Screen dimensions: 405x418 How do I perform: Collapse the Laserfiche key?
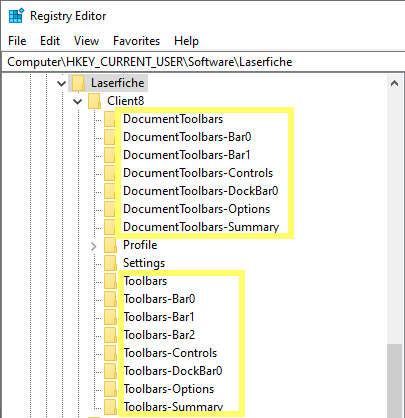pos(62,83)
